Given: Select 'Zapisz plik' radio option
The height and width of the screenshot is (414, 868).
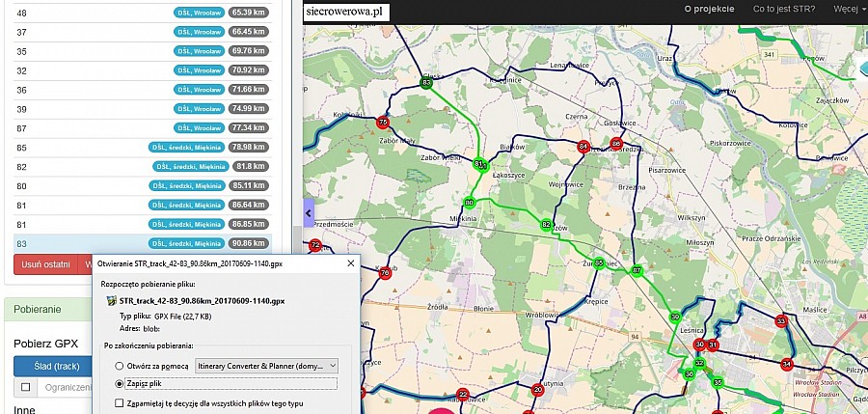Looking at the screenshot, I should point(120,383).
